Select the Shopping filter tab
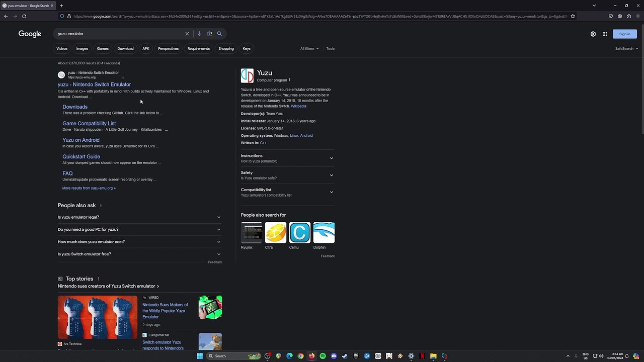Viewport: 644px width, 362px height. pyautogui.click(x=226, y=49)
